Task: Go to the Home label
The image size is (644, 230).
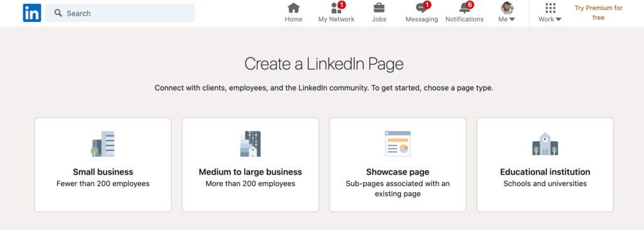Action: click(294, 20)
